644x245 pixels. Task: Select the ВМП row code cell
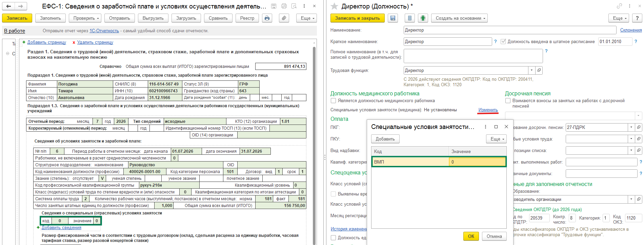point(410,162)
